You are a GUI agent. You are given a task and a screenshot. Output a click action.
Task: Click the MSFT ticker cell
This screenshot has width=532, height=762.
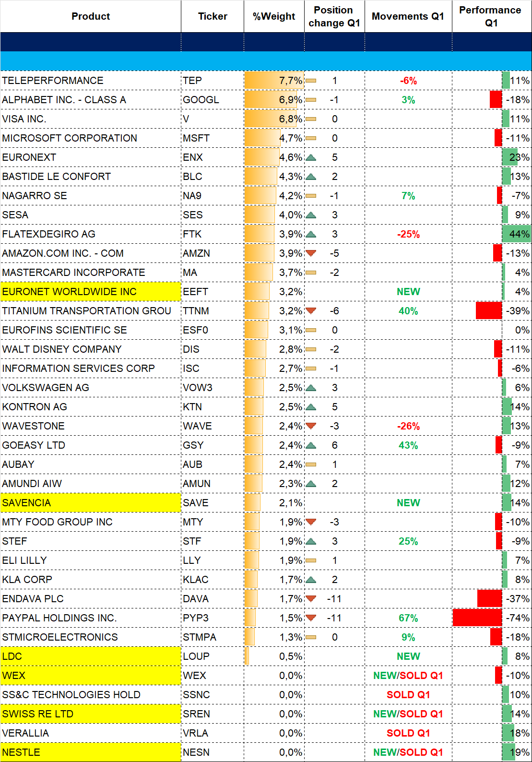click(x=213, y=138)
